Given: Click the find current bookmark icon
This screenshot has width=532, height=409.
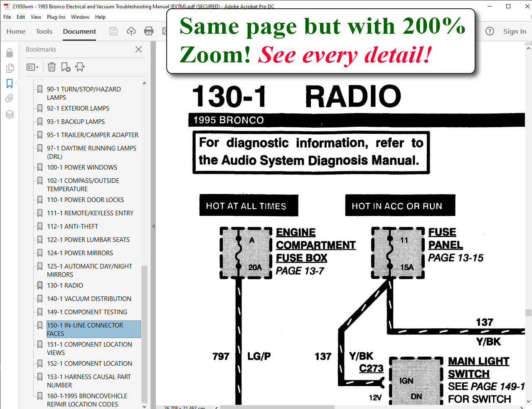Looking at the screenshot, I should [80, 67].
